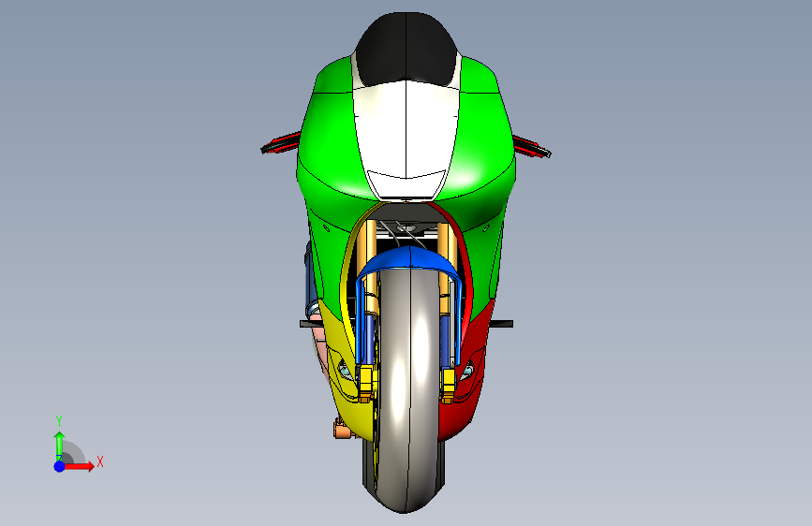This screenshot has width=812, height=526.
Task: Click the green Y axis arrow of the triad
Action: 59,446
